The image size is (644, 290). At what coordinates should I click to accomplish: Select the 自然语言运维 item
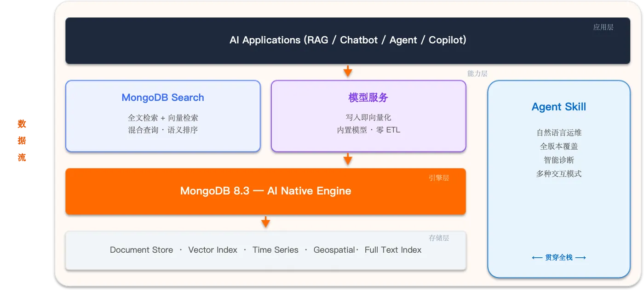pyautogui.click(x=559, y=133)
